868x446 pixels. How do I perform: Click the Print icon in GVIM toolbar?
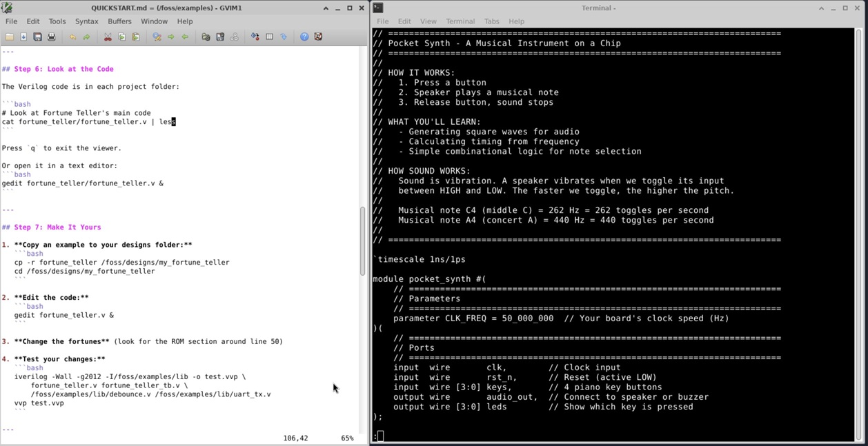click(52, 37)
